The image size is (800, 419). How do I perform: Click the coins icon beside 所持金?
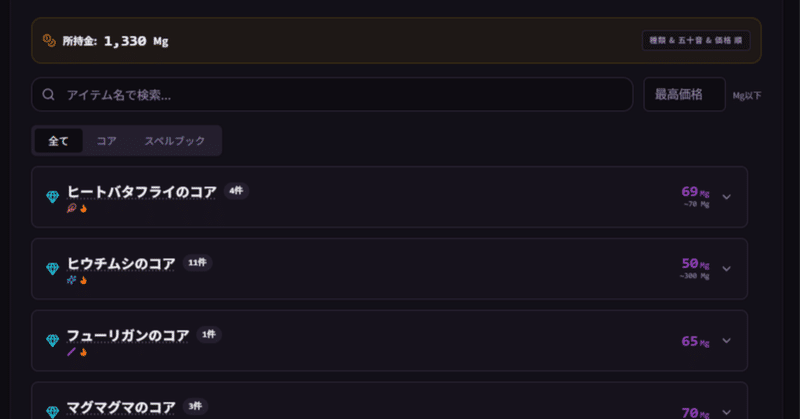[49, 41]
